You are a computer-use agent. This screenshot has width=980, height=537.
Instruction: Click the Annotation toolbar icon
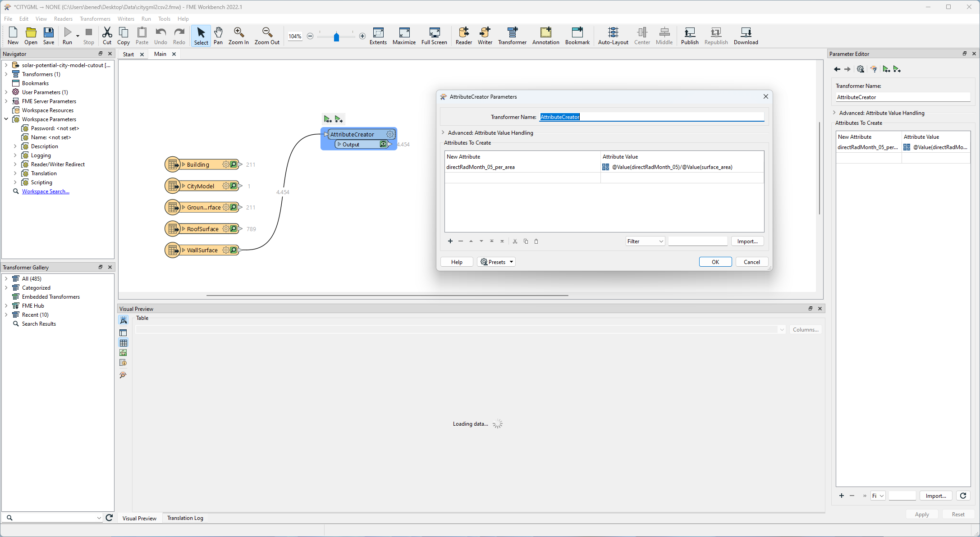(546, 36)
